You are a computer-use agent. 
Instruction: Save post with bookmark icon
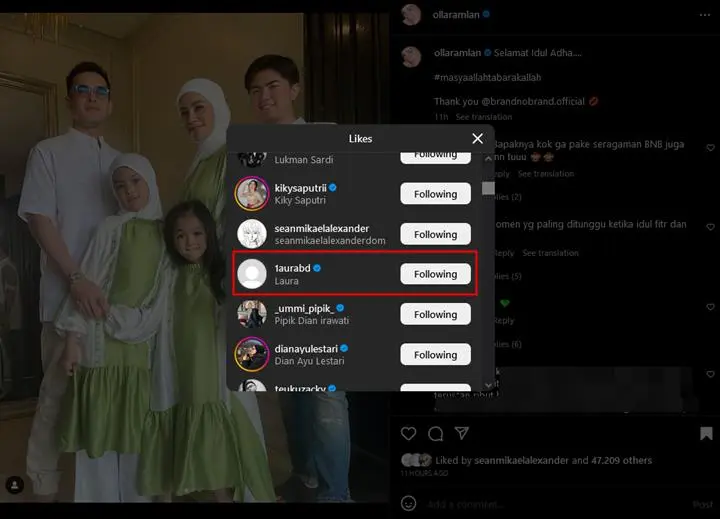pos(706,433)
